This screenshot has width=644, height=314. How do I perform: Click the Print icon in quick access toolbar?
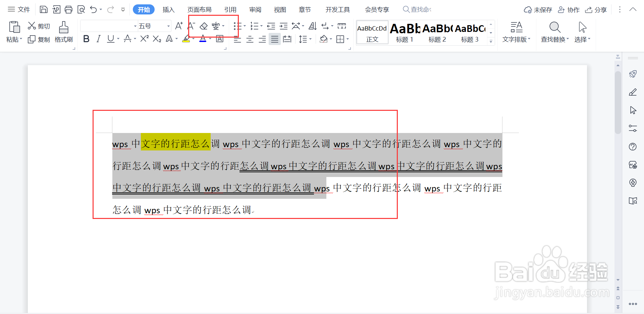click(x=68, y=9)
